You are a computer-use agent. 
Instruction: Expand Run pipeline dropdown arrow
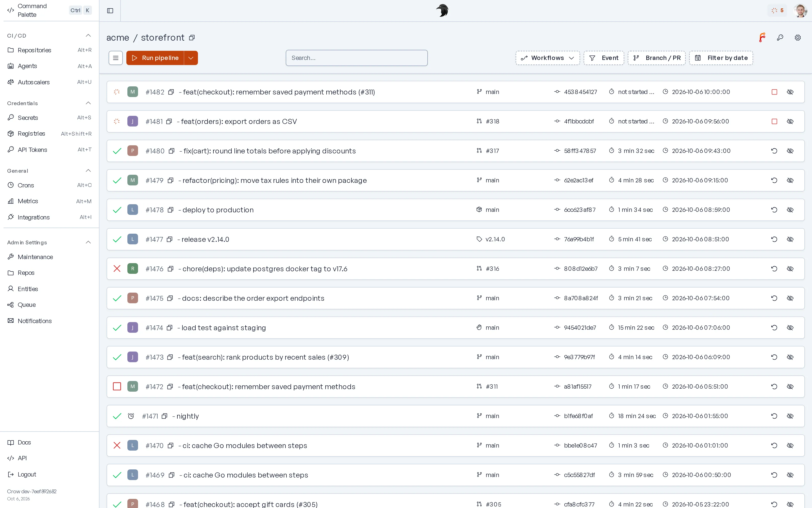point(191,58)
